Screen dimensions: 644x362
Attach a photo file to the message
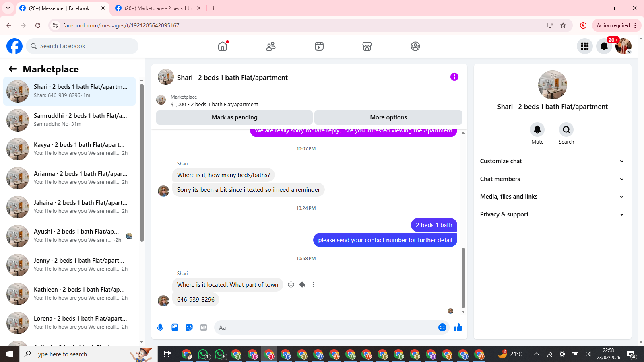[x=175, y=327]
